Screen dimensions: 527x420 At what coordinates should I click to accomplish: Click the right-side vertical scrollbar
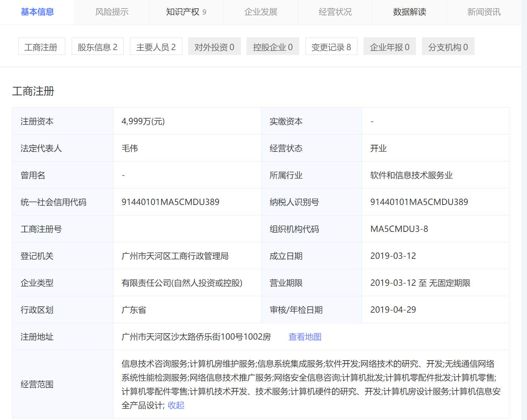click(524, 209)
